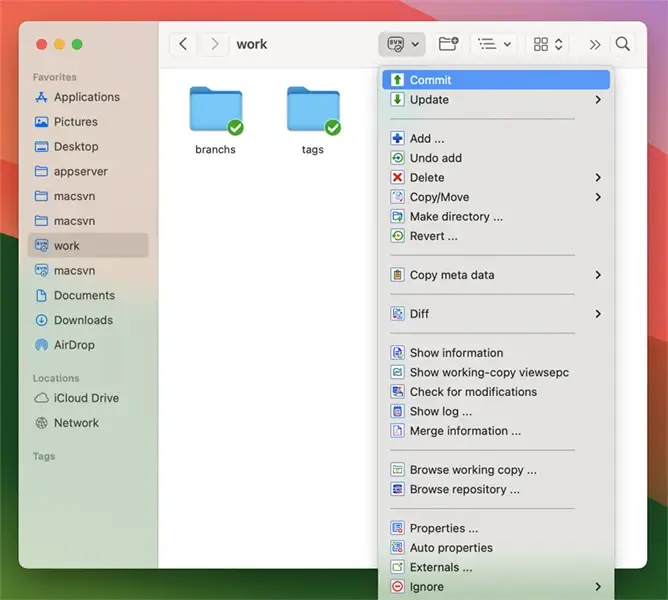This screenshot has height=600, width=668.
Task: Go back with the left chevron
Action: point(183,44)
